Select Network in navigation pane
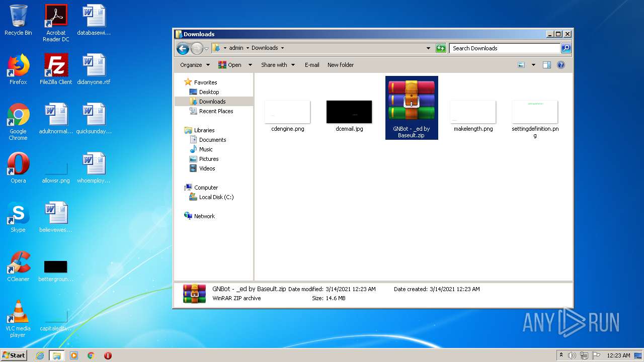Viewport: 644px width, 362px height. click(200, 216)
